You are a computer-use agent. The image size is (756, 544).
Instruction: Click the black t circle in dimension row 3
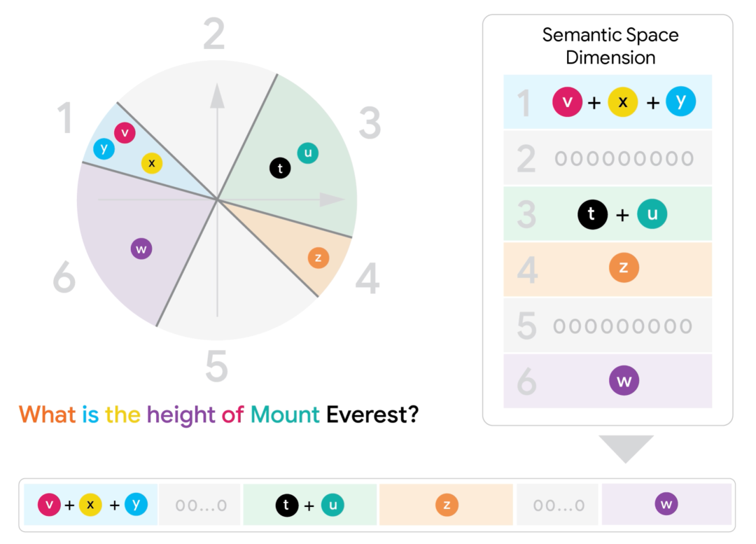click(593, 214)
